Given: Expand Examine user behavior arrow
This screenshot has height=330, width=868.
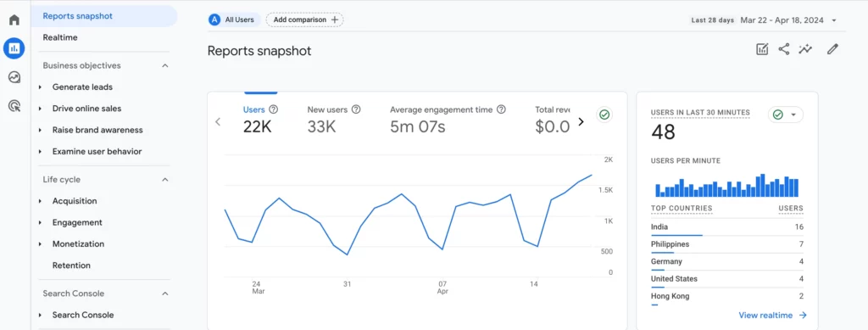Looking at the screenshot, I should tap(41, 152).
